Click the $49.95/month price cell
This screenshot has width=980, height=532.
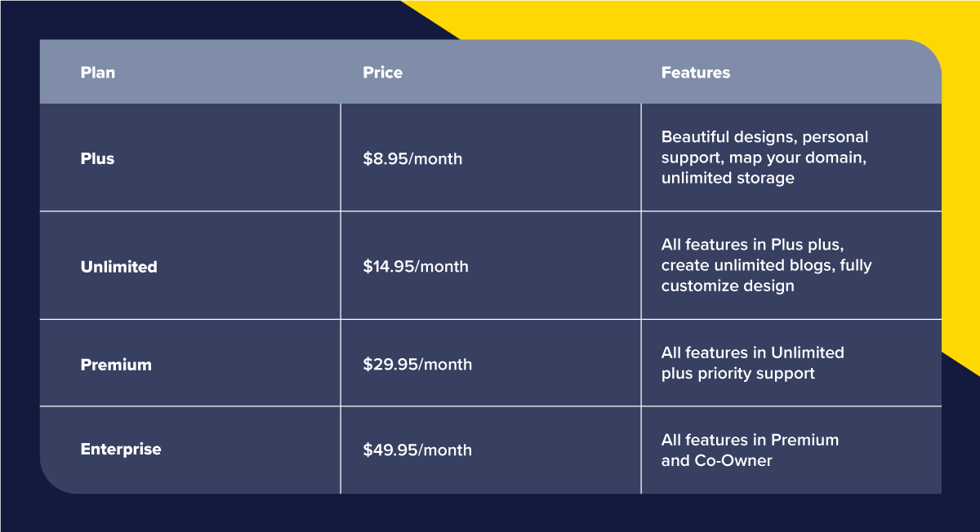point(417,450)
